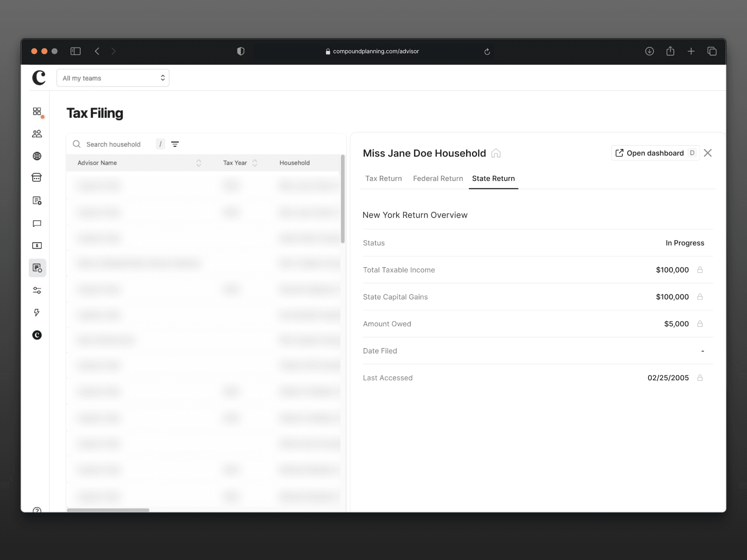
Task: Click the house icon beside household name
Action: 496,153
